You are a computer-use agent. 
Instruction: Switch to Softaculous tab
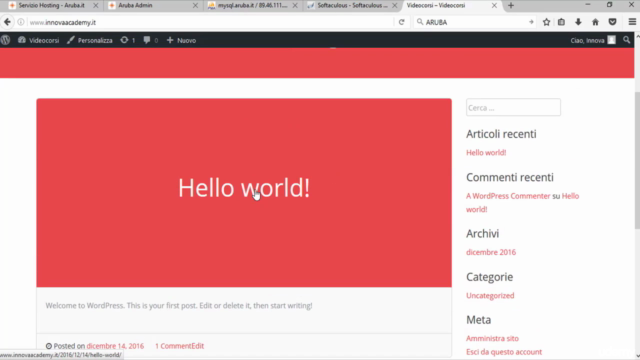click(352, 5)
